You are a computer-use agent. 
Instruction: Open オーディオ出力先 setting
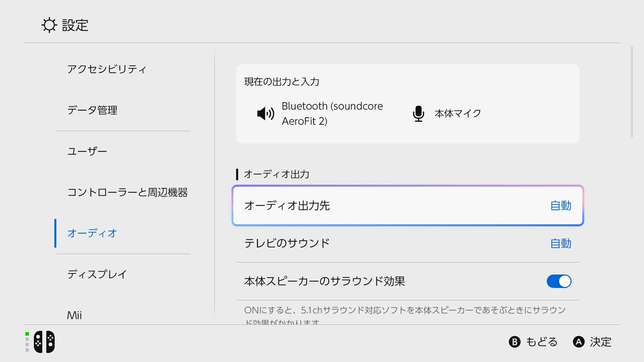tap(408, 205)
